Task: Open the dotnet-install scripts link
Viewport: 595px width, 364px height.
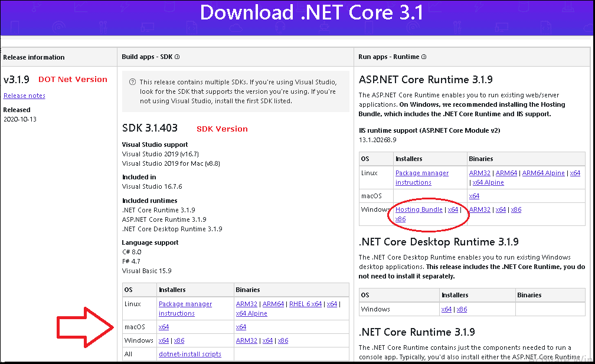Action: click(190, 354)
